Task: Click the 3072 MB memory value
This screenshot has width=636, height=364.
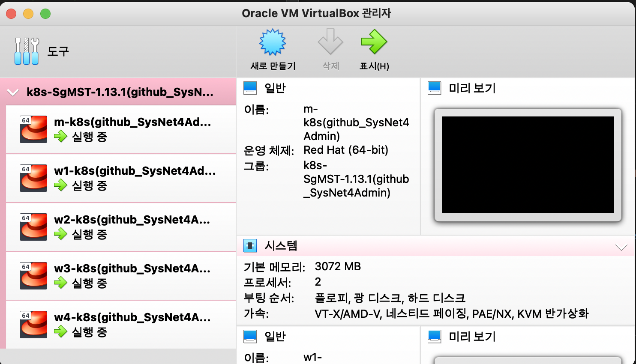Action: coord(338,266)
